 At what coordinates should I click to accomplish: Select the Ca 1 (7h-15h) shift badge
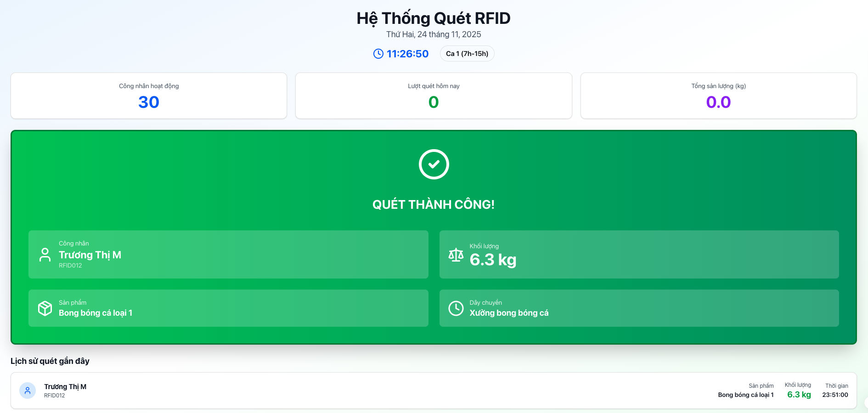click(467, 53)
